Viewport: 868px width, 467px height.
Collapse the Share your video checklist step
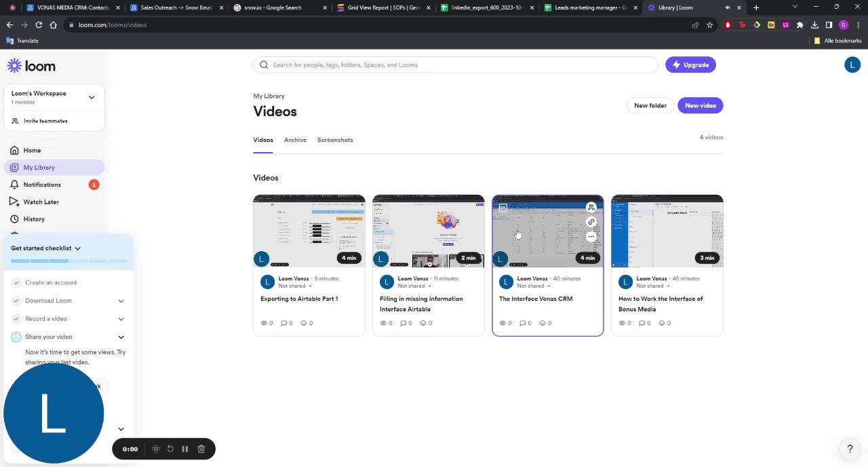pyautogui.click(x=121, y=337)
